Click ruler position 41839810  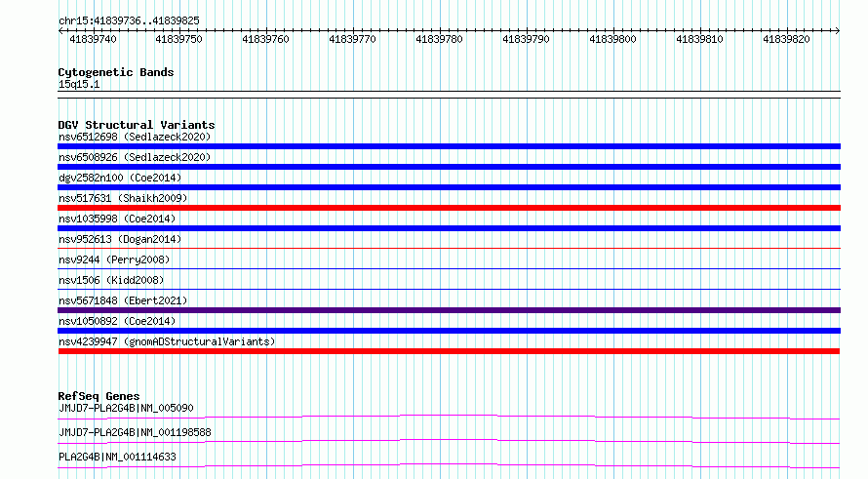699,39
